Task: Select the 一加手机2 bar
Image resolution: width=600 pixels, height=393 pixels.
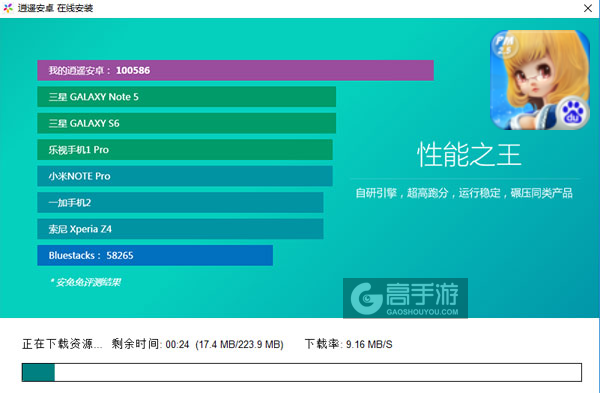Action: 180,202
